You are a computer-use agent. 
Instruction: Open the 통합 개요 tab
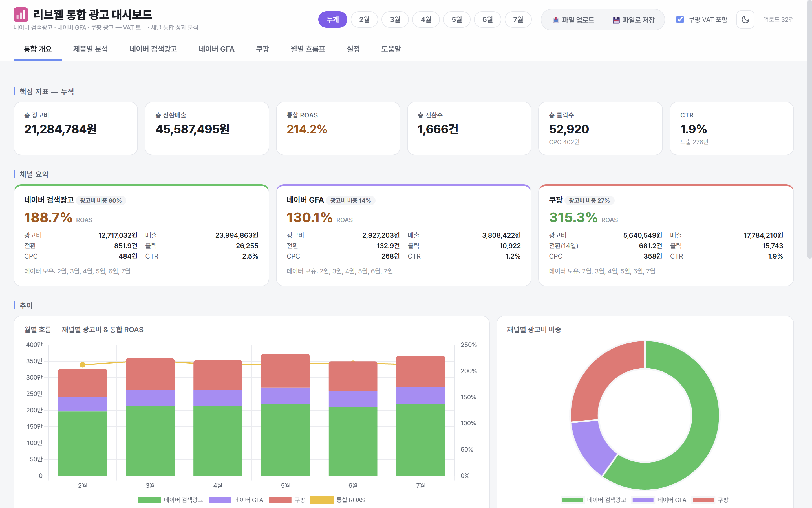coord(37,49)
